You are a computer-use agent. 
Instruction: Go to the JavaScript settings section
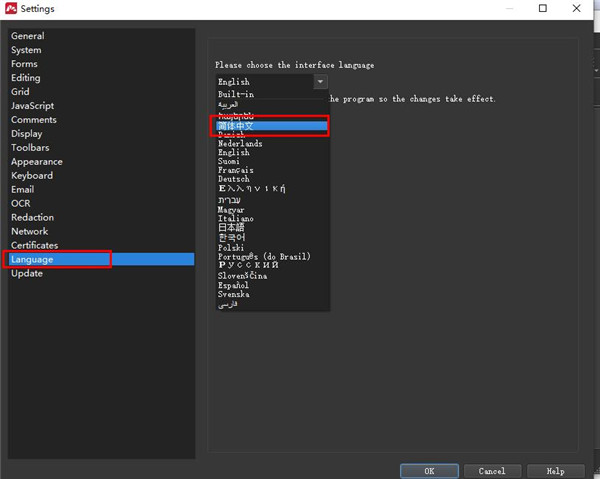point(33,106)
